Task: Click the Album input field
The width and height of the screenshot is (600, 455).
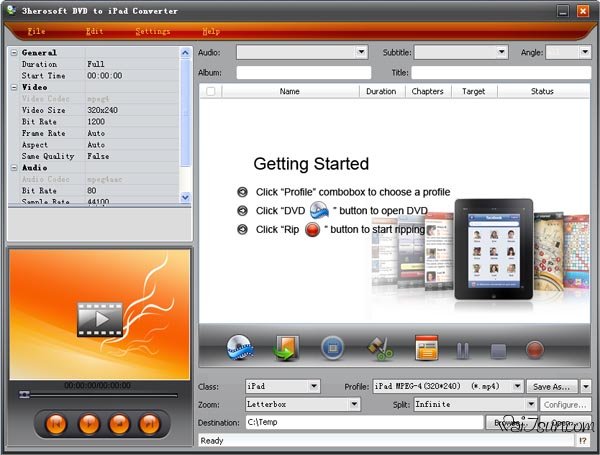Action: click(304, 72)
